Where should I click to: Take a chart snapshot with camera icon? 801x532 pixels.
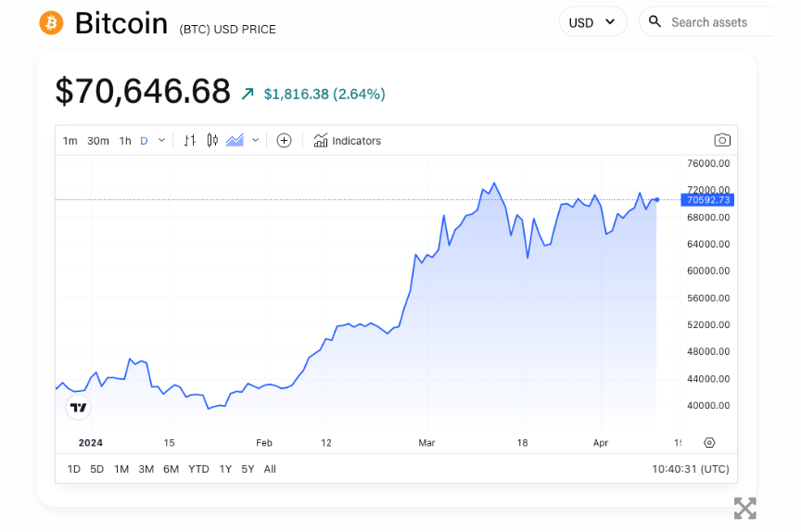coord(722,140)
